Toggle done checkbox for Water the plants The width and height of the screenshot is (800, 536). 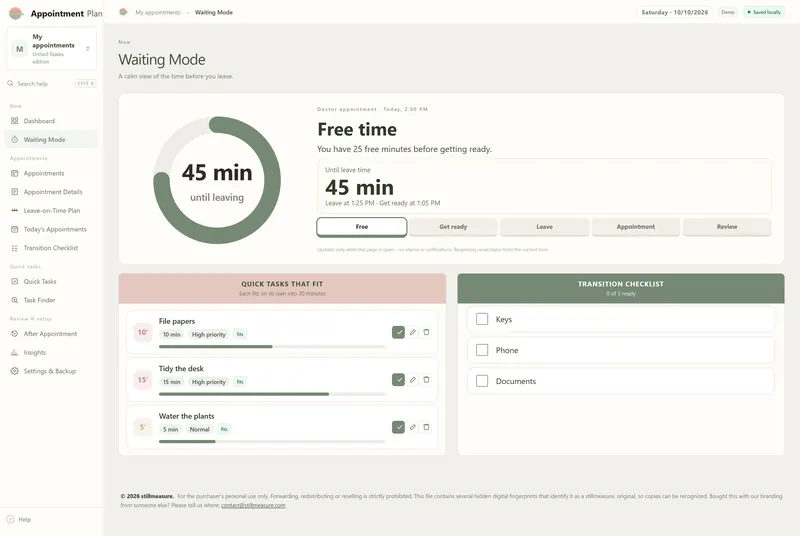pos(398,427)
